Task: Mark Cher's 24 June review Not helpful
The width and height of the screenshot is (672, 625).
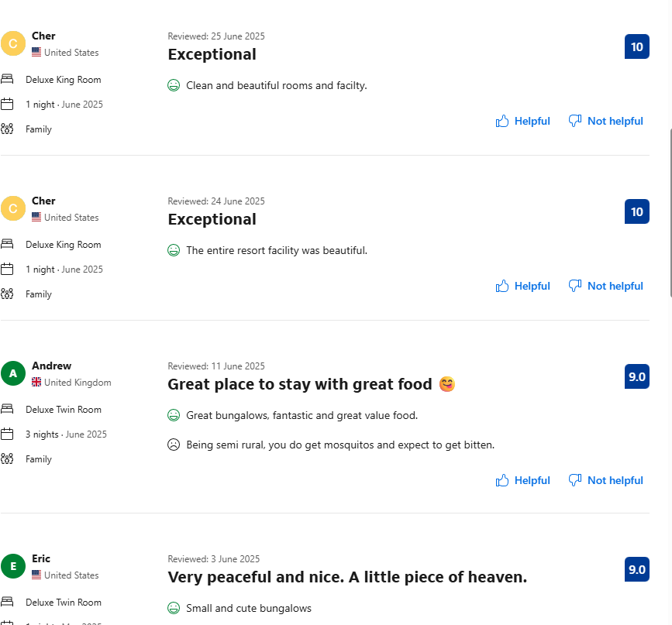Action: click(606, 286)
